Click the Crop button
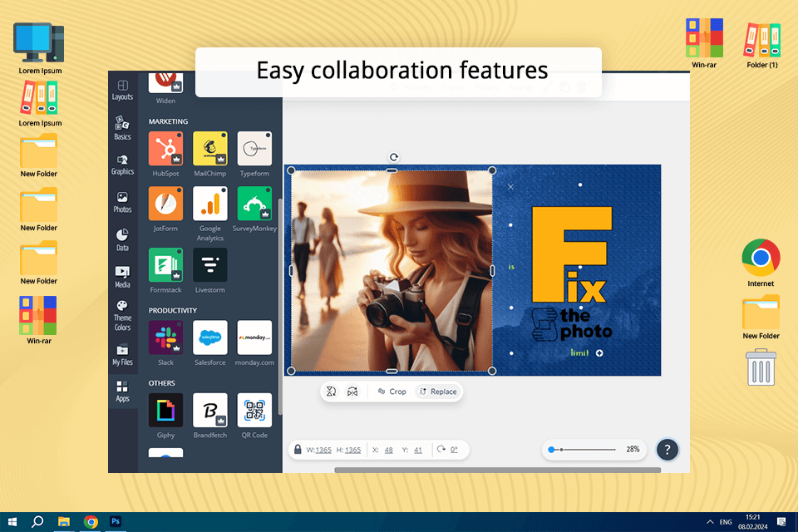This screenshot has height=532, width=798. (x=392, y=392)
